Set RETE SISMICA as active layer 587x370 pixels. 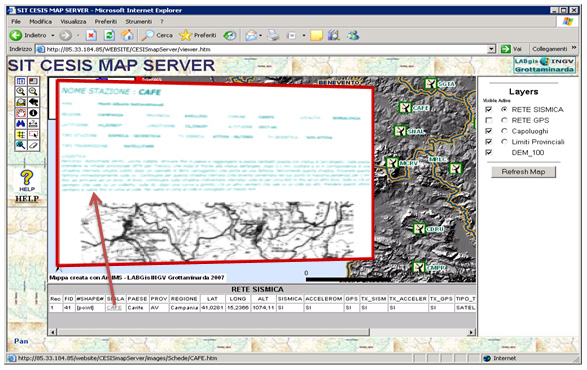[504, 109]
